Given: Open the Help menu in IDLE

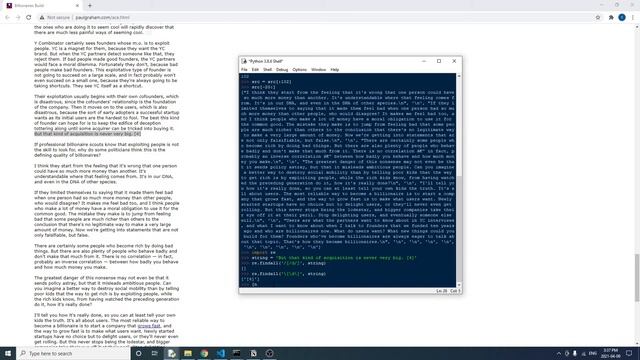Looking at the screenshot, I should point(335,70).
